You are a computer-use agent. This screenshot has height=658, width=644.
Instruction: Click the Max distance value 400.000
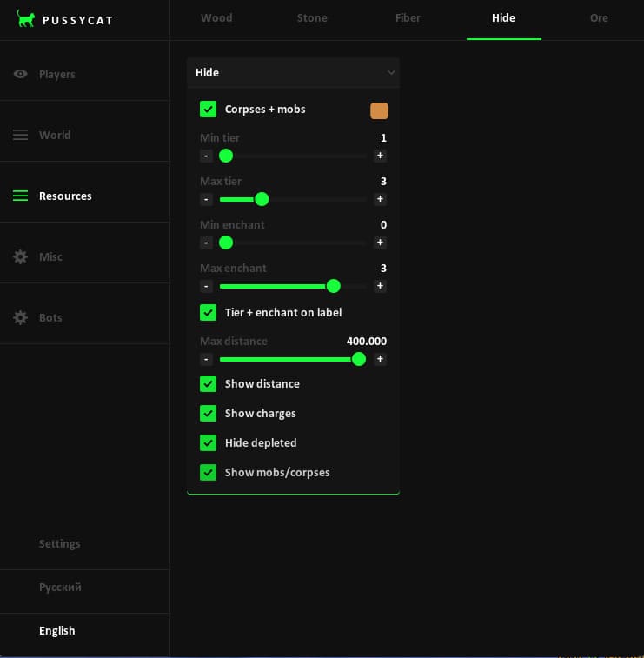tap(367, 342)
